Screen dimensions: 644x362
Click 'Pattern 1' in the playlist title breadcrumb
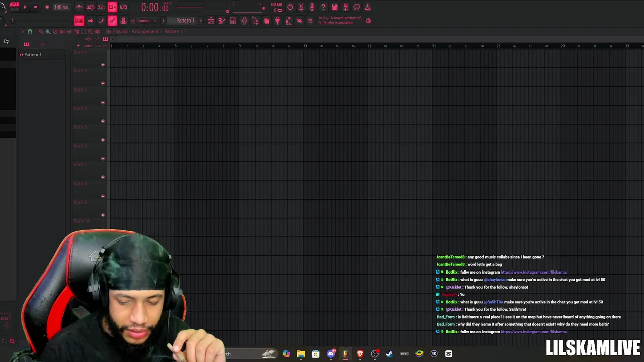pos(173,31)
